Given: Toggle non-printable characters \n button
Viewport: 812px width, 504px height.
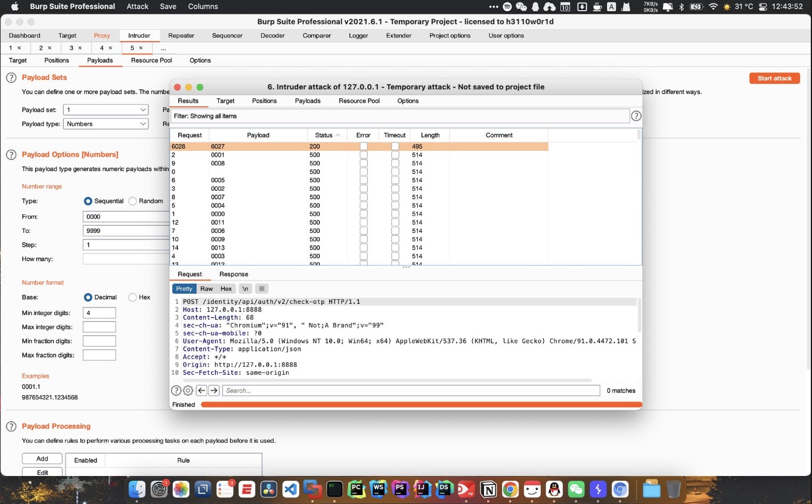Looking at the screenshot, I should coord(245,289).
